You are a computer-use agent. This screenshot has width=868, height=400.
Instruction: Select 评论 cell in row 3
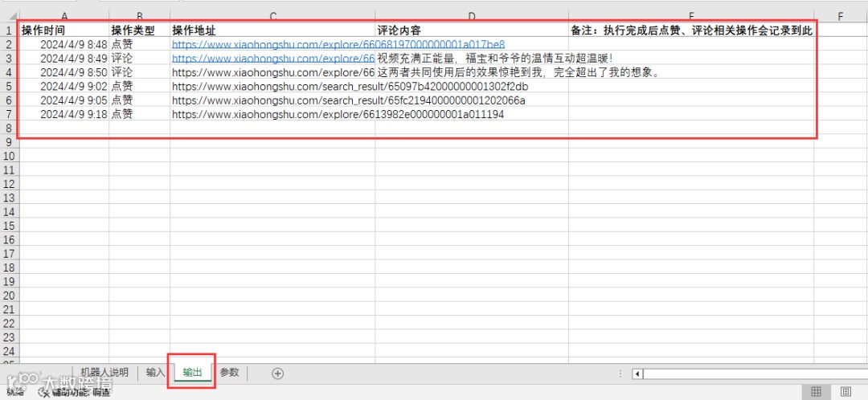140,58
